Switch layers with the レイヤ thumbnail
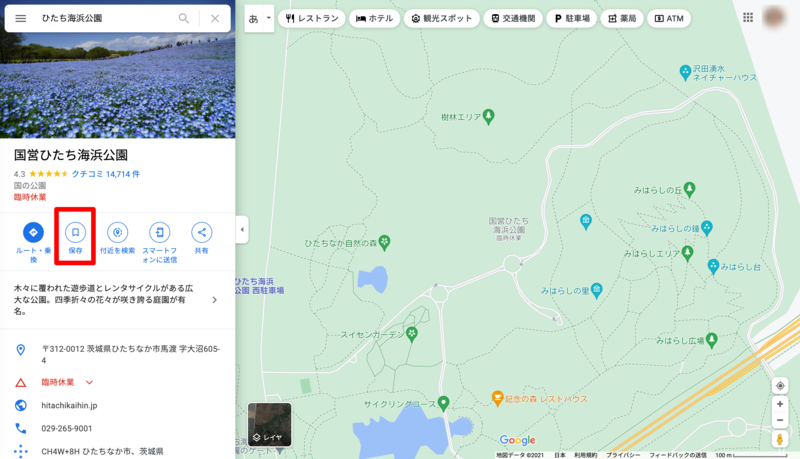The image size is (800, 459). [x=269, y=424]
